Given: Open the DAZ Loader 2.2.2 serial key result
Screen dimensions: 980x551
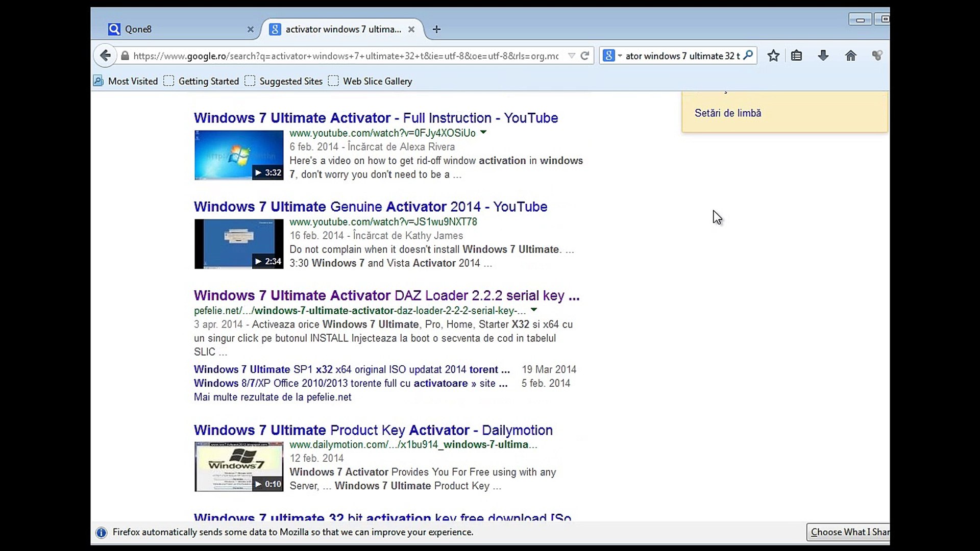Looking at the screenshot, I should [x=387, y=295].
